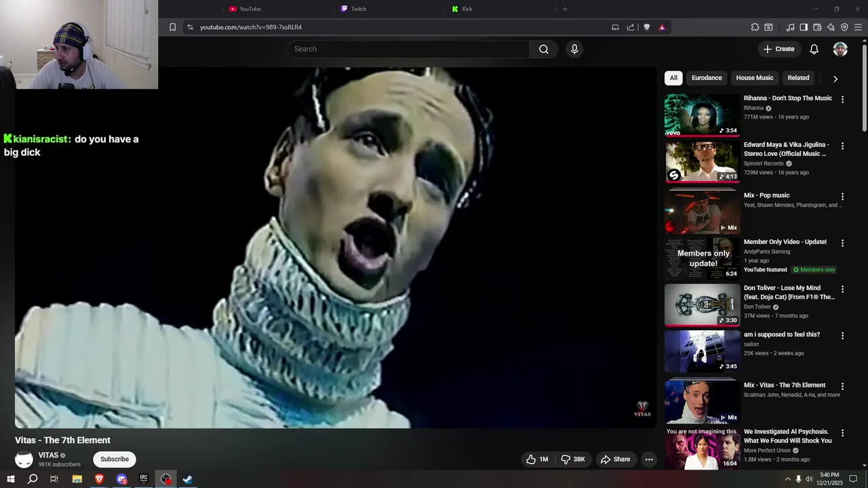868x488 pixels.
Task: Open File Explorer from the taskbar
Action: pos(77,479)
